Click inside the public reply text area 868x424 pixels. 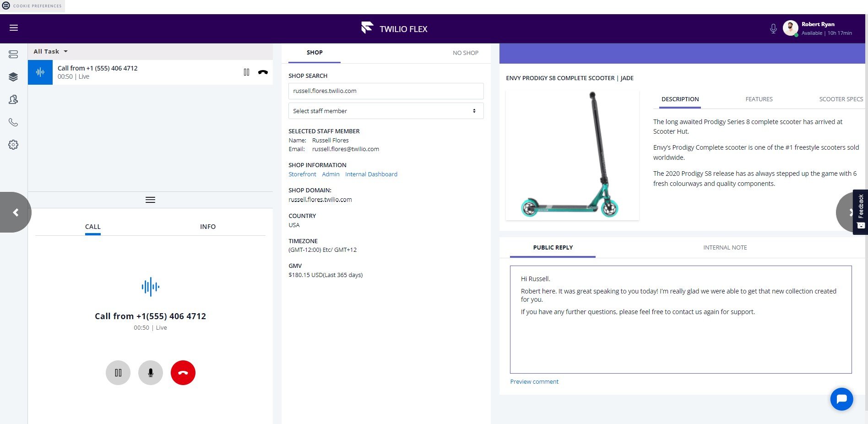coord(681,320)
